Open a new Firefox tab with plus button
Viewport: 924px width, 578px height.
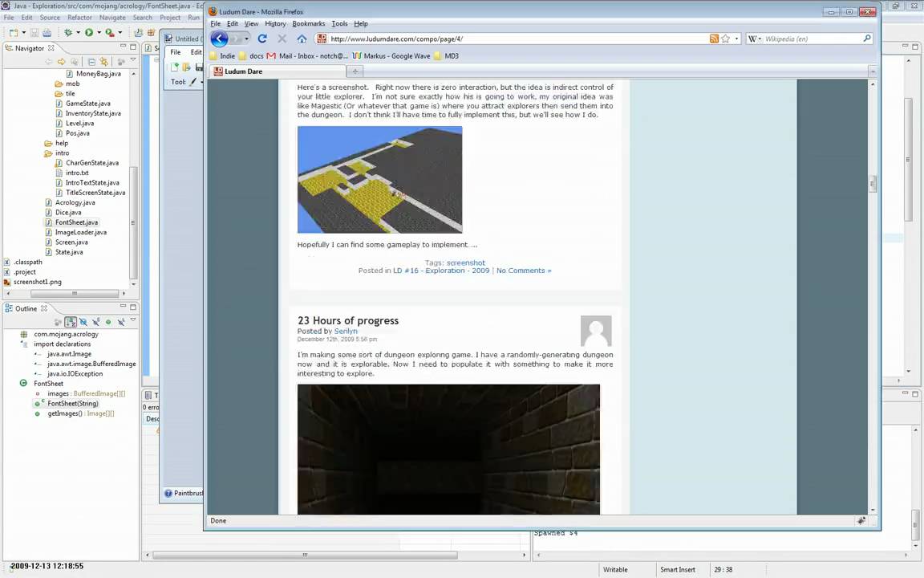pos(355,71)
